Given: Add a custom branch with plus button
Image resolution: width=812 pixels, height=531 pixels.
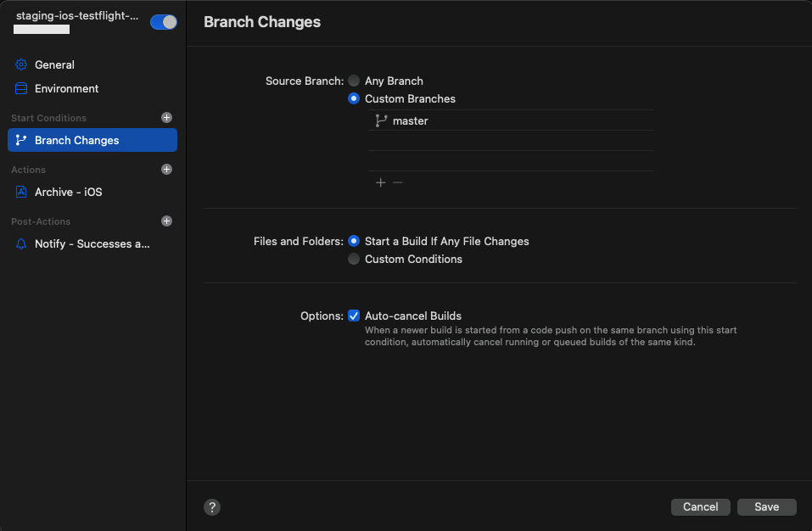Looking at the screenshot, I should coord(380,183).
